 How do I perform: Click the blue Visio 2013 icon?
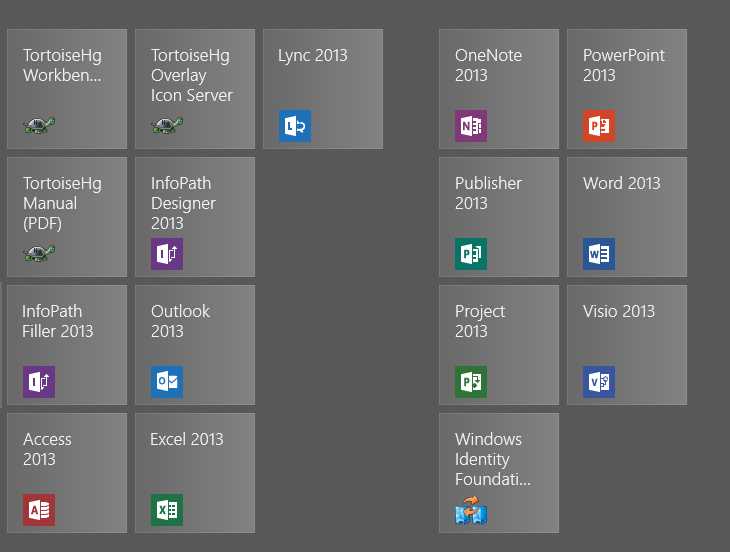tap(599, 382)
